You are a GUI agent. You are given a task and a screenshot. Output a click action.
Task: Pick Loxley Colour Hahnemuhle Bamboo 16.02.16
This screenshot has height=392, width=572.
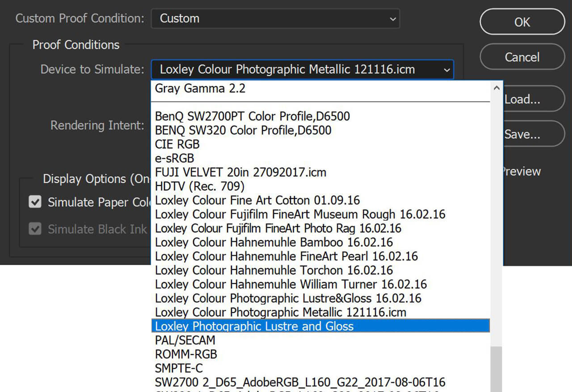point(320,242)
